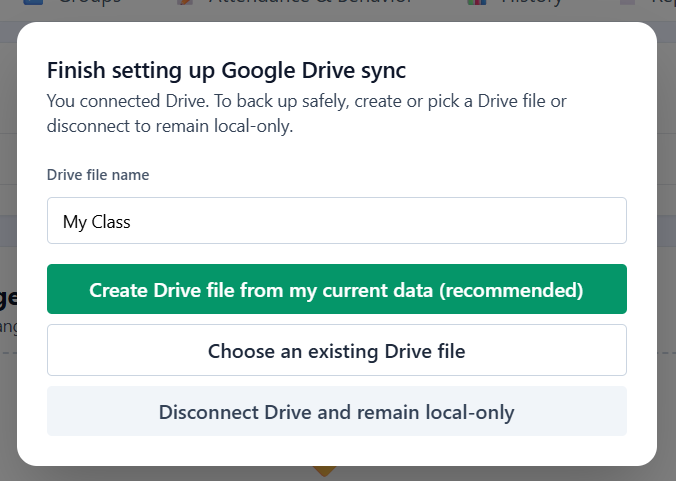The height and width of the screenshot is (481, 676).
Task: Click the 'Drive file name' label
Action: pyautogui.click(x=98, y=175)
